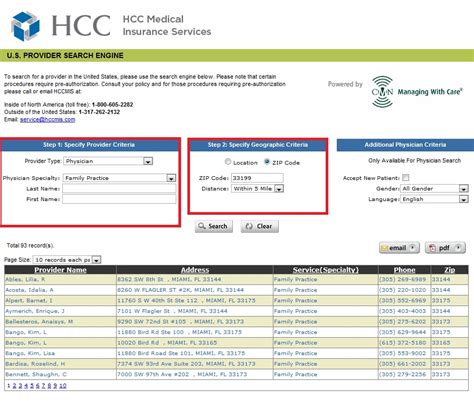Sort by Zip column header

(450, 270)
